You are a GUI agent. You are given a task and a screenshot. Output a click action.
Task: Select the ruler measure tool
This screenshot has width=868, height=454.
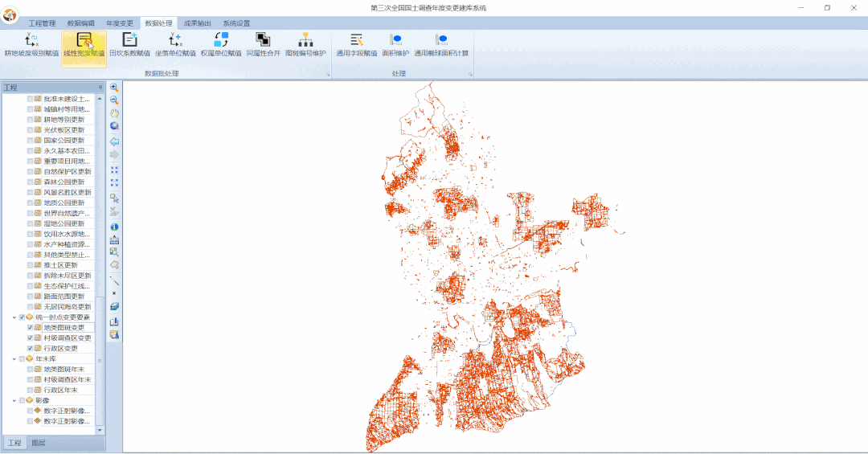point(114,239)
